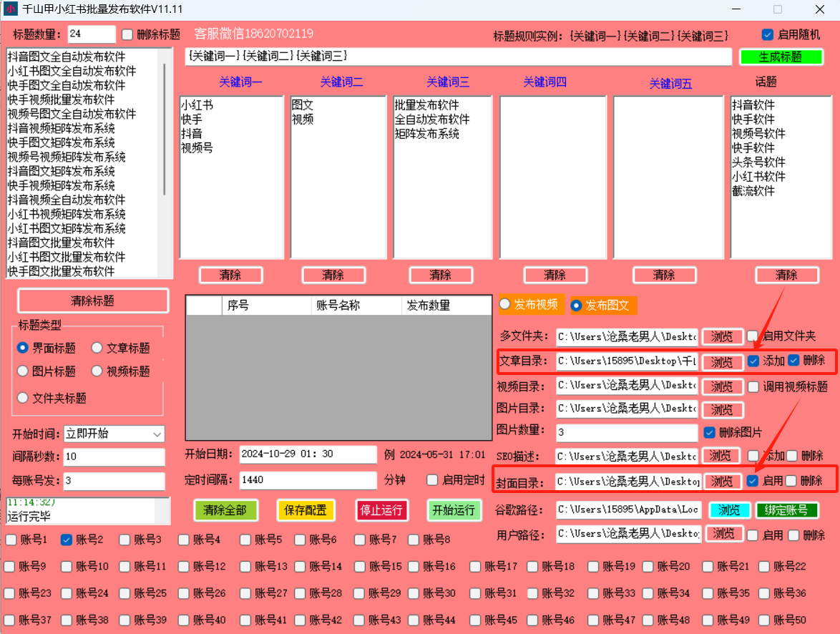Tick the 账号50 checkbox
Viewport: 840px width, 634px height.
(764, 620)
